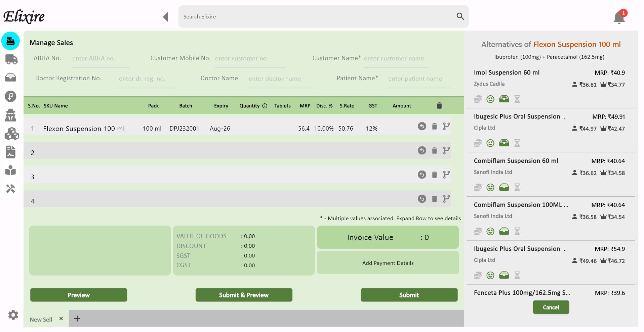Image resolution: width=644 pixels, height=332 pixels.
Task: Click the coins icon under Imol Suspension
Action: coord(478,99)
